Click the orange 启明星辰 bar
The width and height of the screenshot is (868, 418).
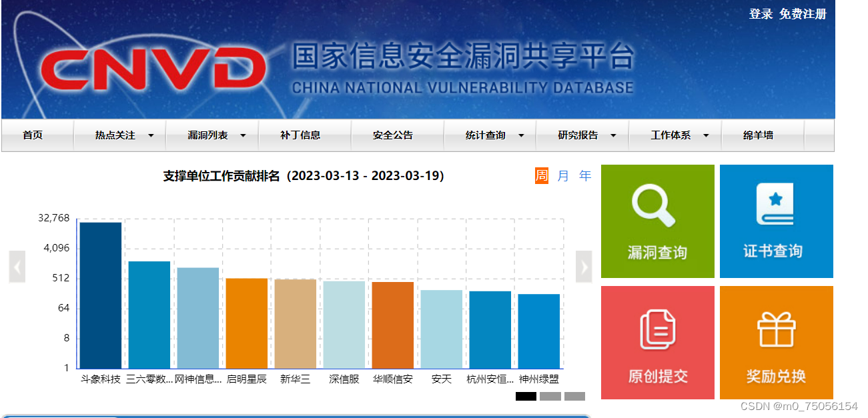[x=247, y=323]
